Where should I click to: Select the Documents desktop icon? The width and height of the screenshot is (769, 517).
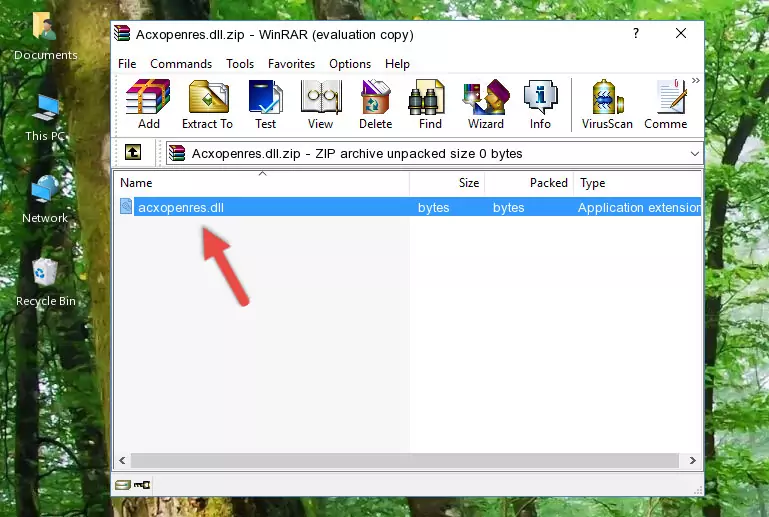(46, 37)
